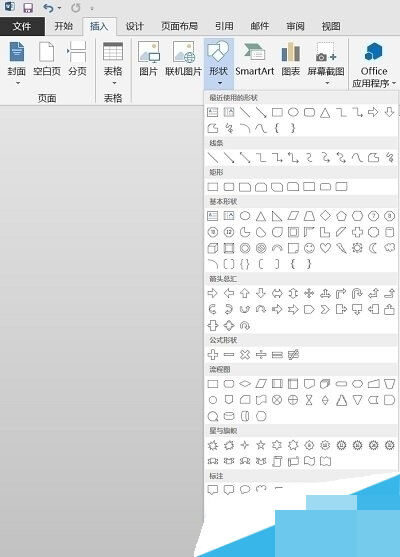
Task: Select the up arrow in 箭头总汇
Action: tap(245, 293)
